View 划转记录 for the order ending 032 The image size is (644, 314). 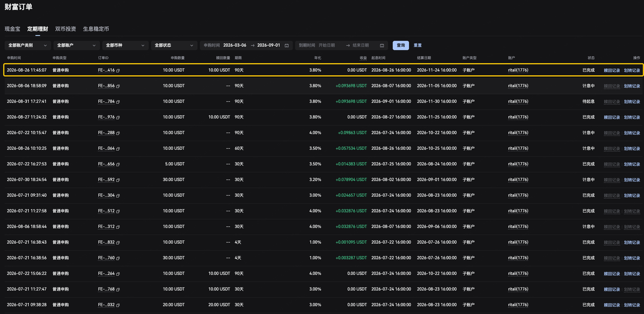(632, 305)
